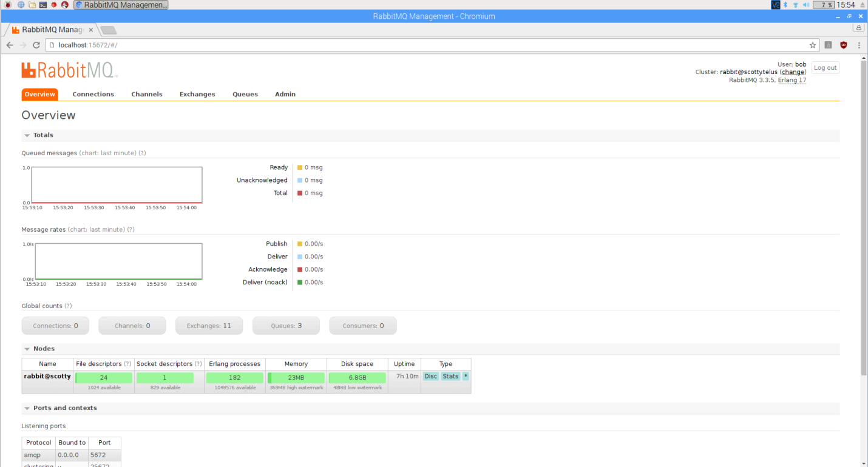This screenshot has width=868, height=467.
Task: Click the help (?) beside File descriptors
Action: click(x=127, y=364)
